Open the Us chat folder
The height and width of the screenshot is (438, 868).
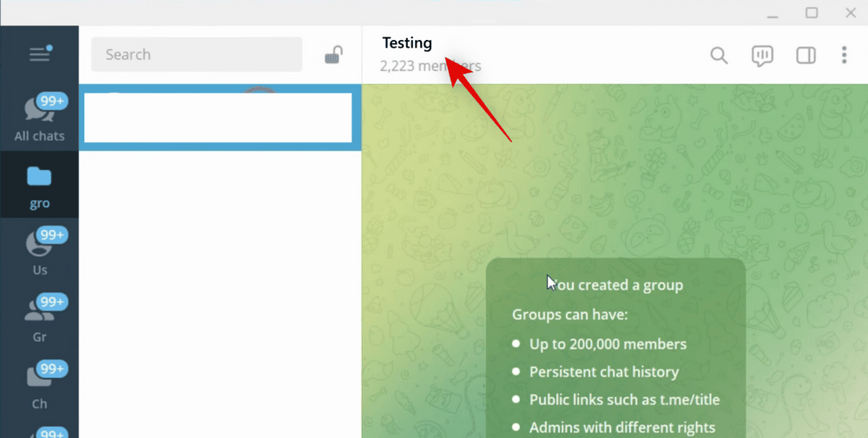(39, 252)
